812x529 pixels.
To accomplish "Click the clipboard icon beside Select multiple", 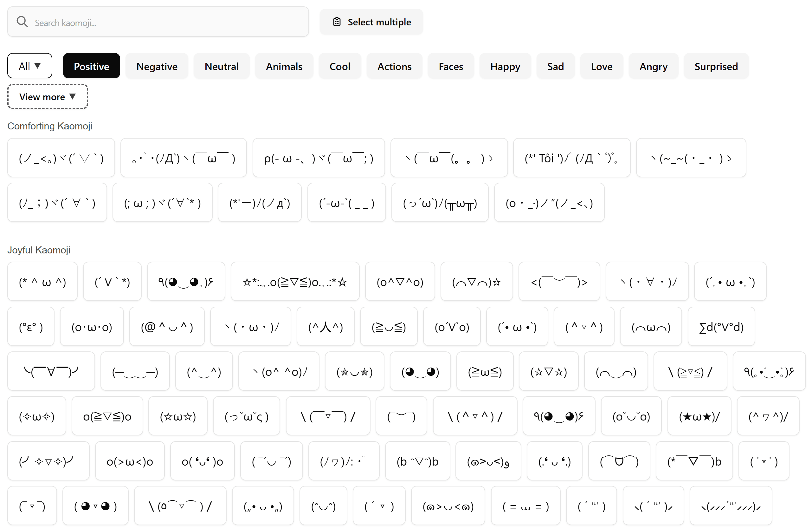I will coord(336,22).
